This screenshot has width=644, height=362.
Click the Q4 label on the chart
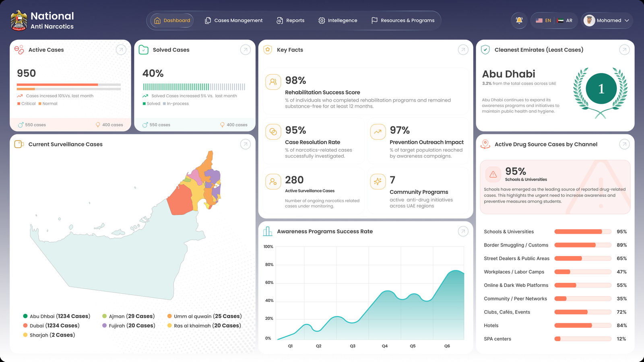tap(385, 346)
